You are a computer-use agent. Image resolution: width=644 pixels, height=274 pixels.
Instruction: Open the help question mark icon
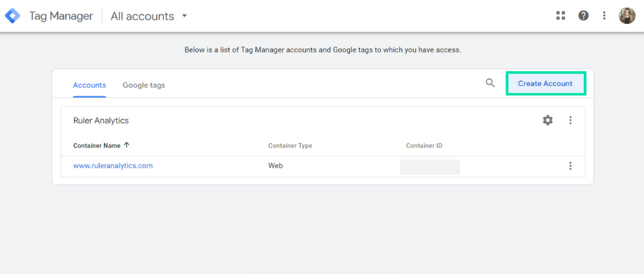[x=583, y=16]
